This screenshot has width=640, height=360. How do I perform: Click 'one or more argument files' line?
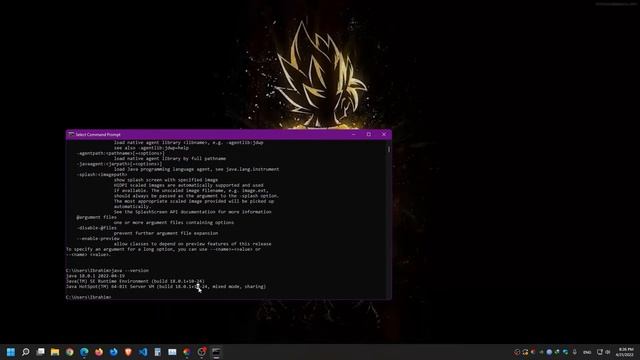[x=174, y=222]
